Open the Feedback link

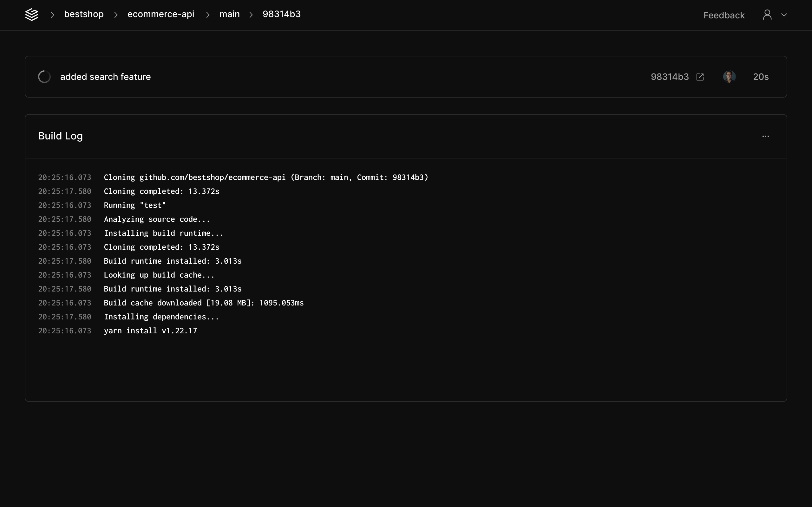click(724, 15)
